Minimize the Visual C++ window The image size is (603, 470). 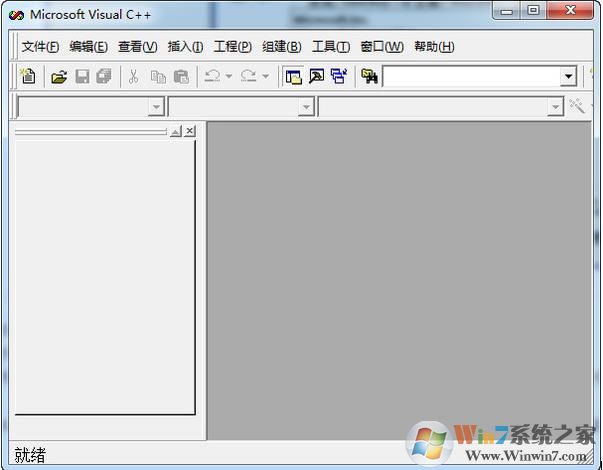pyautogui.click(x=506, y=11)
